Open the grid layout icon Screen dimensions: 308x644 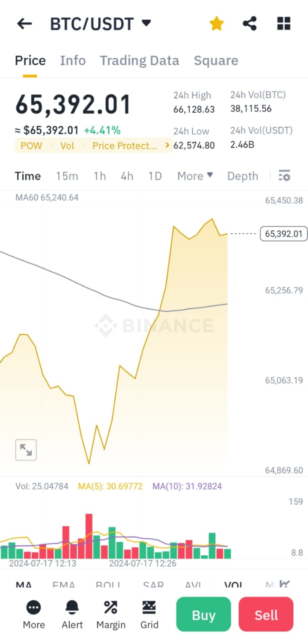284,23
